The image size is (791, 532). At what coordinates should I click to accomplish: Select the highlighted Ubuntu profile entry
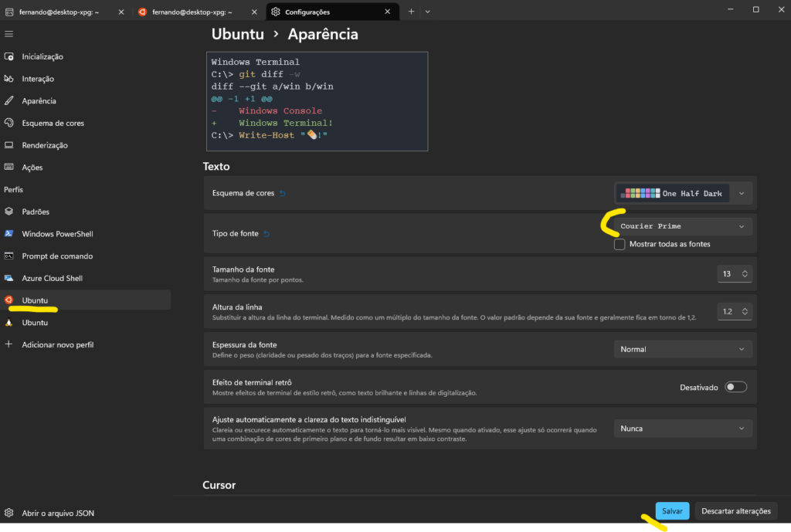point(85,300)
